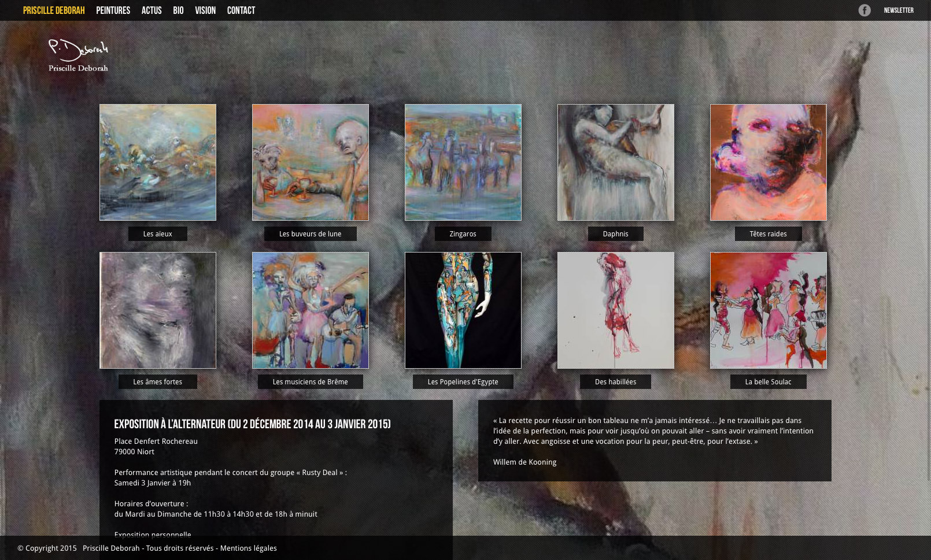Open the La belle Soulac thumbnail

point(769,310)
